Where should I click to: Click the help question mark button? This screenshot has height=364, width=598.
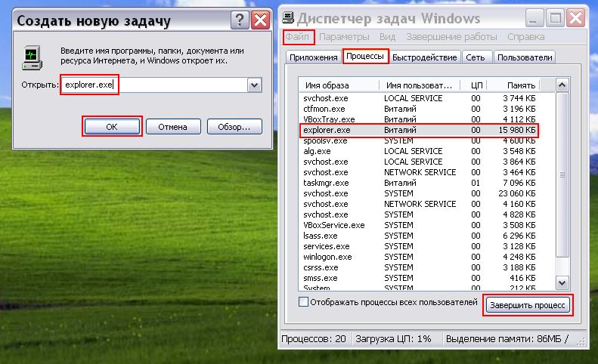click(240, 20)
